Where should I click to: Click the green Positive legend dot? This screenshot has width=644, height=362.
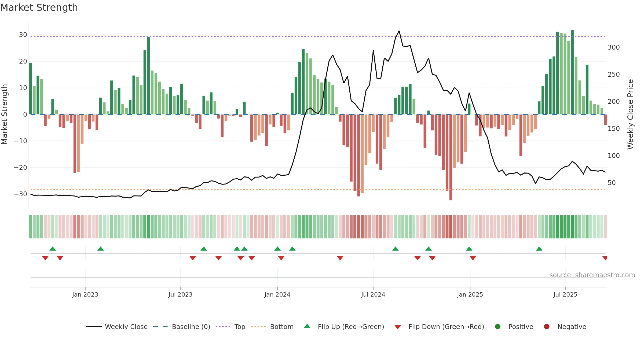click(x=498, y=327)
